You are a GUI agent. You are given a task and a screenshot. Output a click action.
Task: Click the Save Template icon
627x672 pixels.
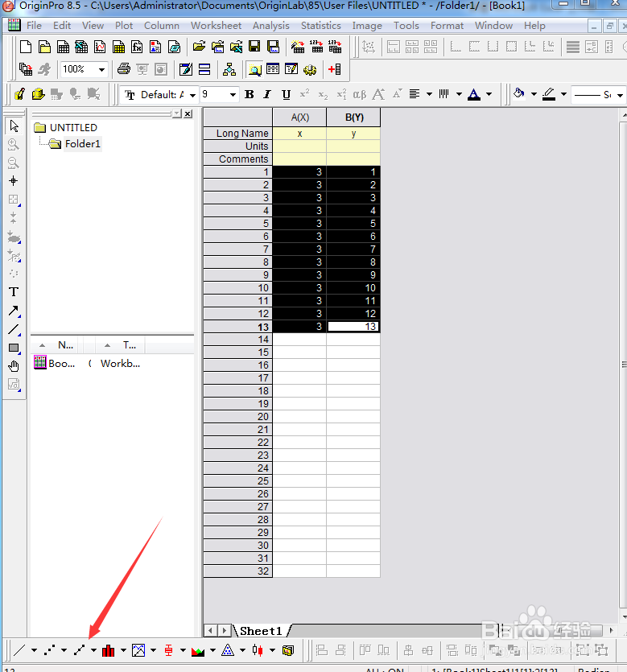pos(273,47)
